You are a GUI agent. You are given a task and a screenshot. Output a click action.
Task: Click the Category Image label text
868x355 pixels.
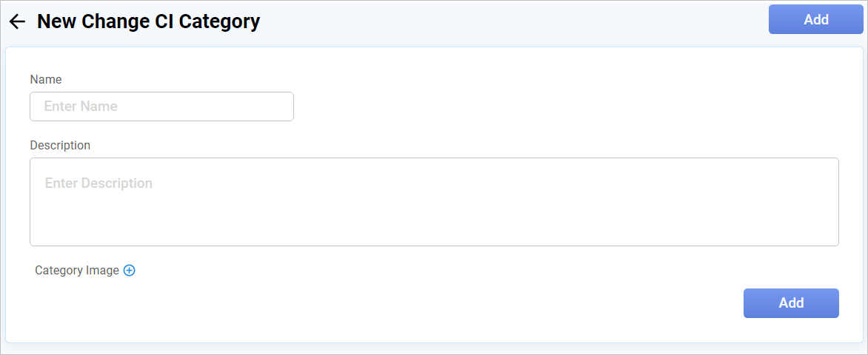[77, 271]
